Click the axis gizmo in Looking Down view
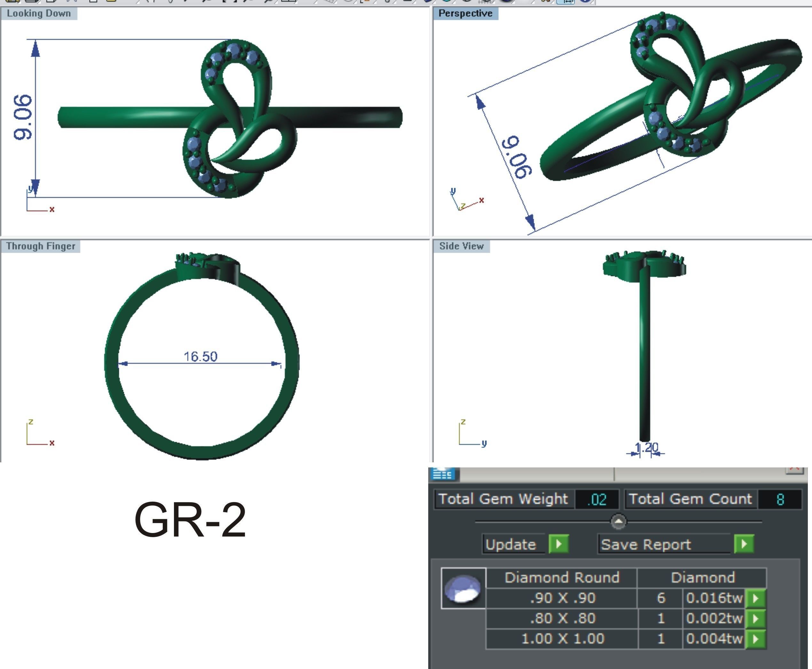Image resolution: width=812 pixels, height=669 pixels. tap(40, 200)
